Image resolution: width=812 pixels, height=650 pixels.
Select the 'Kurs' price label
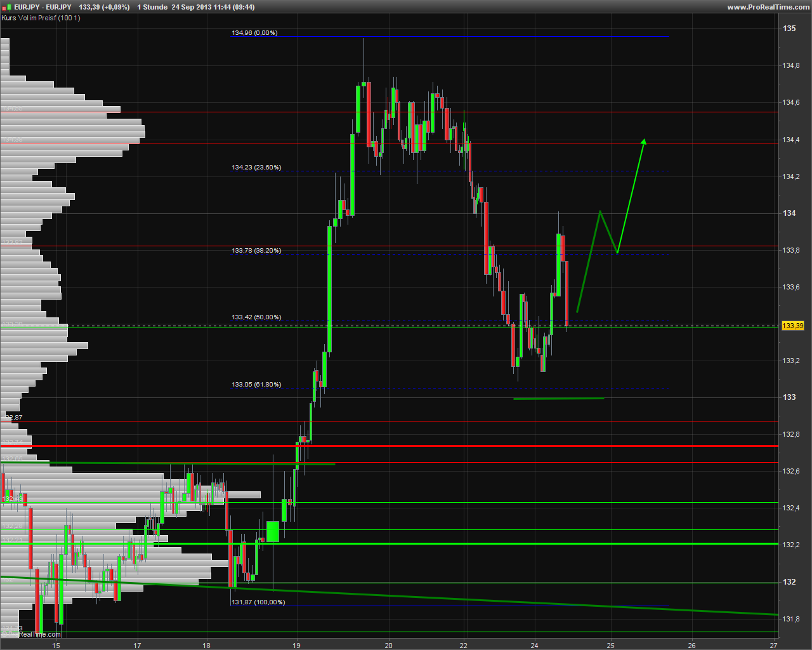[x=9, y=18]
